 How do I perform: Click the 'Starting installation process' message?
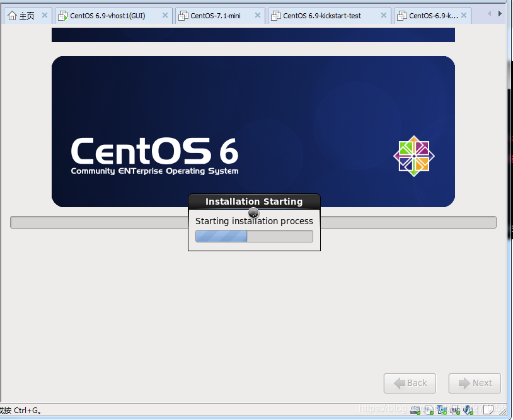point(254,221)
